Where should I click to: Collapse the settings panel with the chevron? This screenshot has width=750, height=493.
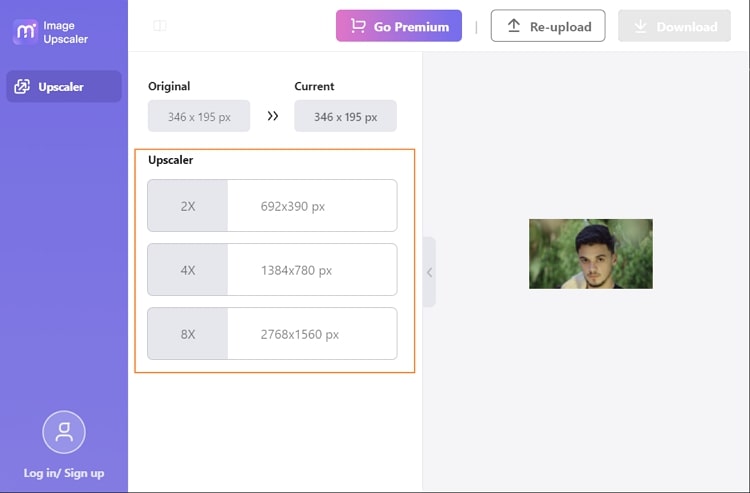click(x=430, y=272)
